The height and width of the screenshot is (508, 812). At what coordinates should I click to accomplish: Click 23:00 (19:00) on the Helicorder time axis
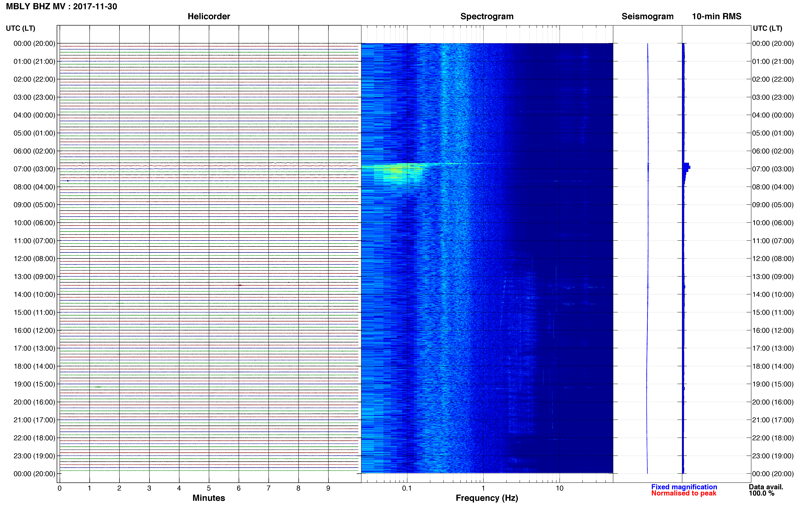click(34, 456)
